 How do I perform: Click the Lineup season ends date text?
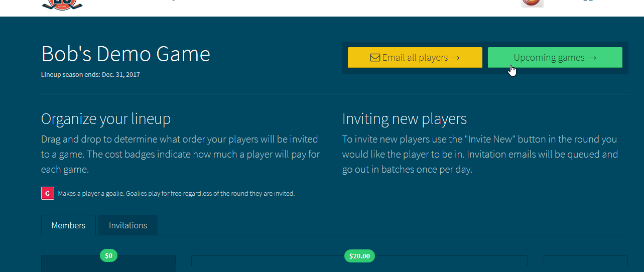pyautogui.click(x=90, y=75)
